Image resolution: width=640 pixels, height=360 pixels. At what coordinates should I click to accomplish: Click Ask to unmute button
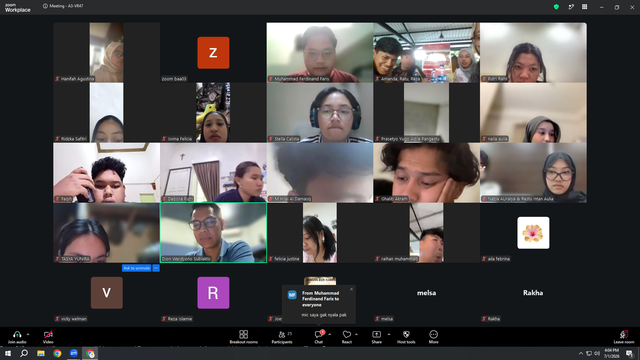[136, 268]
